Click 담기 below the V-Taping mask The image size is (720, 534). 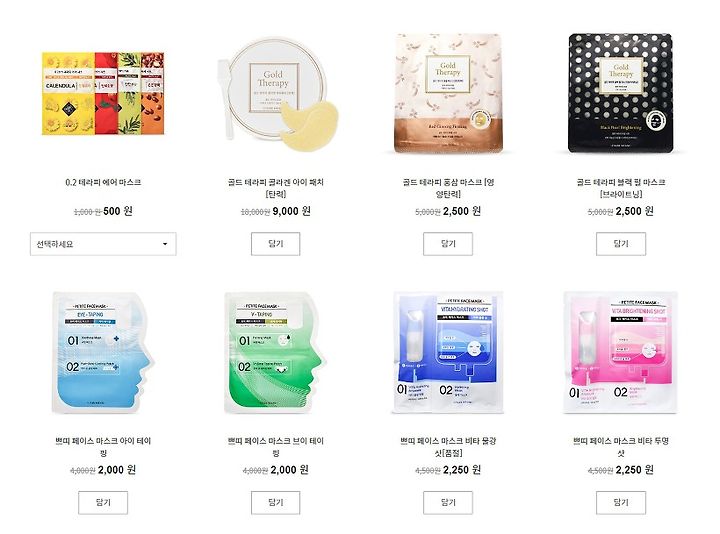pos(276,503)
